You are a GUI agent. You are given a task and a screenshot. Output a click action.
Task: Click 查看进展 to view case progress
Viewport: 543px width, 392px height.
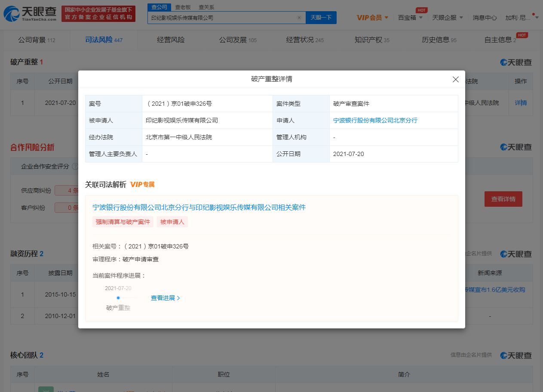click(165, 298)
